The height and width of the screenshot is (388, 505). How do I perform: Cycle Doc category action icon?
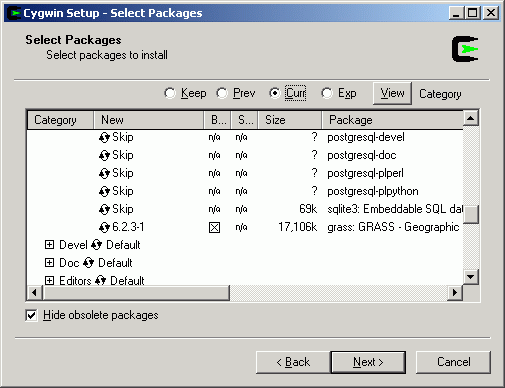tap(88, 263)
